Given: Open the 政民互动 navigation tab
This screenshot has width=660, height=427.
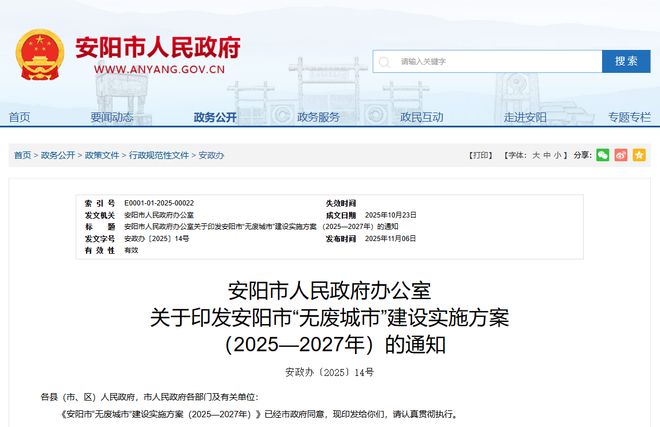Looking at the screenshot, I should 422,117.
